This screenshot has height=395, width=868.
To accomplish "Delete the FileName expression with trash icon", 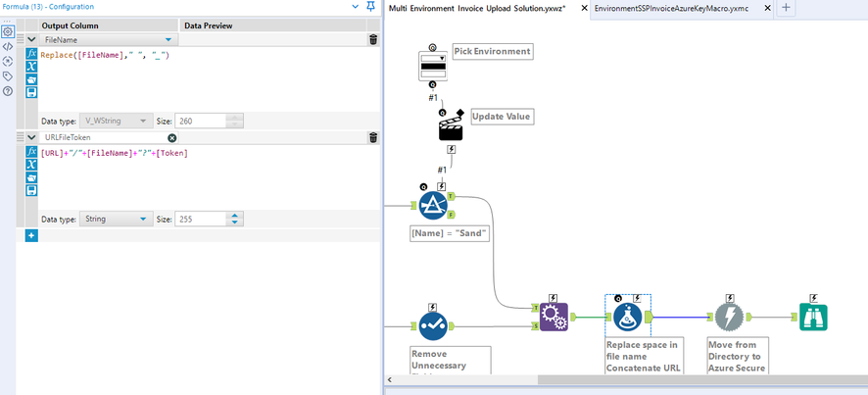I will coord(373,39).
